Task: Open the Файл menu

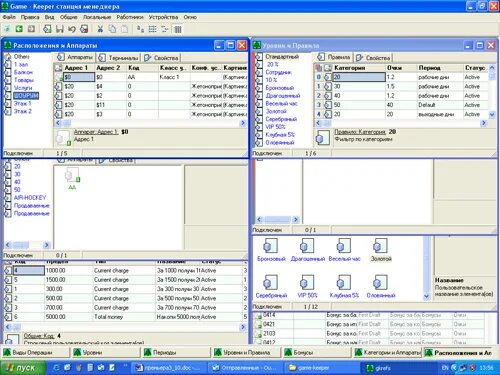Action: 9,17
